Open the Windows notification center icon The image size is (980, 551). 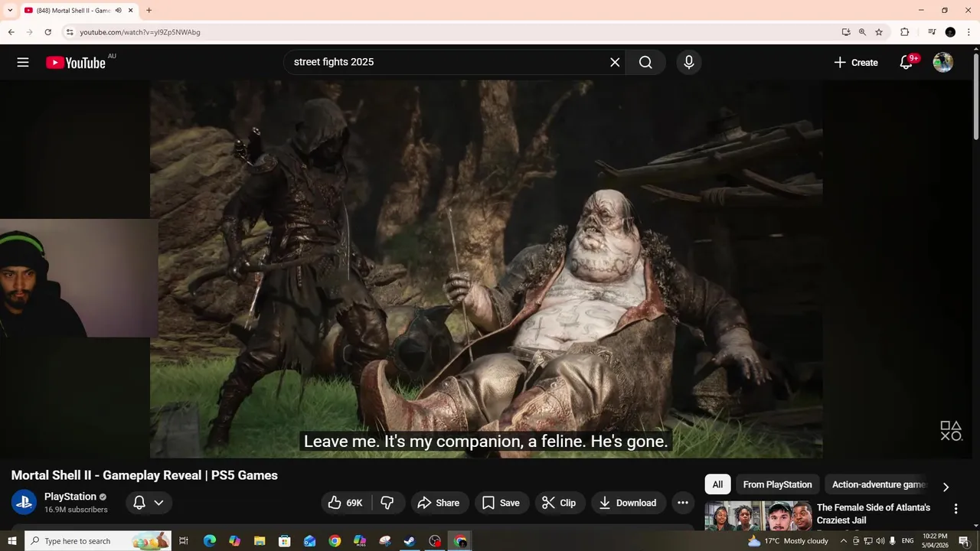963,541
